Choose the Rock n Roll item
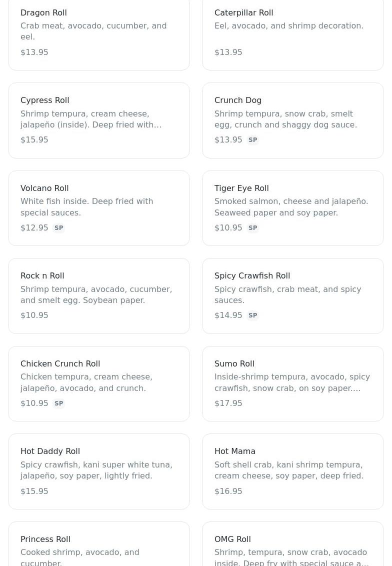Viewport: 392px width, 566px height. coord(98,296)
